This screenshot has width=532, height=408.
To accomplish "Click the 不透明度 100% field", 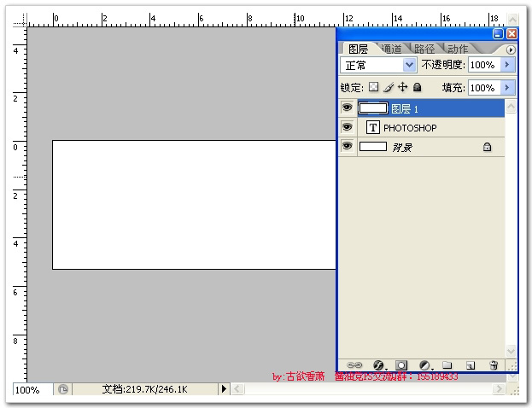I will pyautogui.click(x=484, y=64).
